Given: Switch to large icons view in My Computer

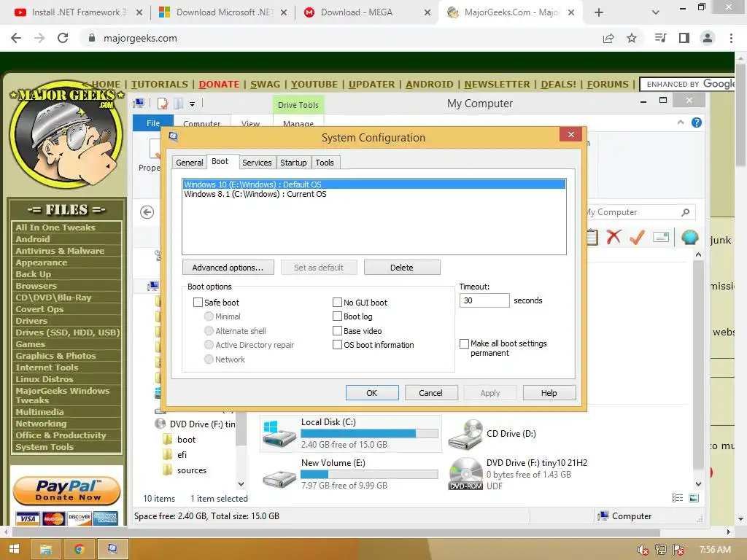Looking at the screenshot, I should pyautogui.click(x=694, y=498).
